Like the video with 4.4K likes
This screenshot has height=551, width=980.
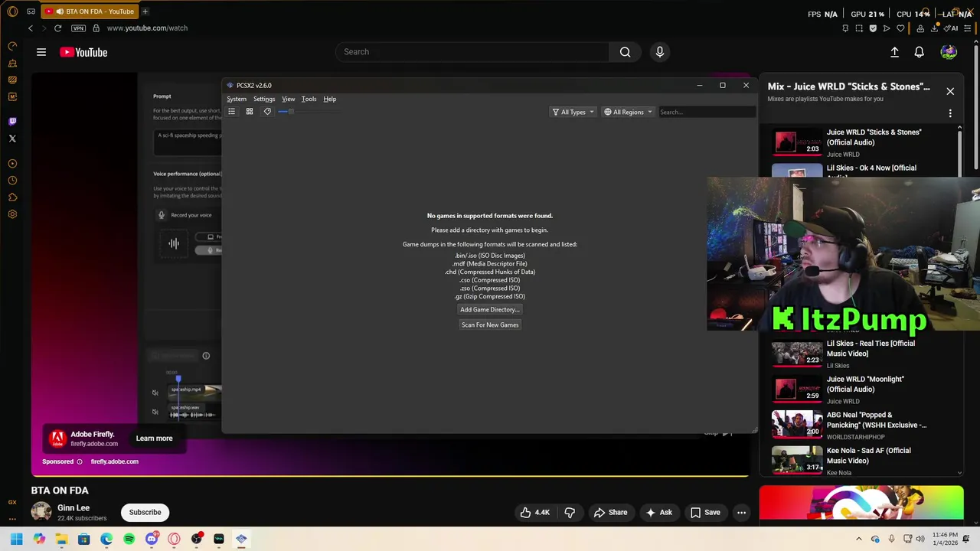(x=534, y=512)
